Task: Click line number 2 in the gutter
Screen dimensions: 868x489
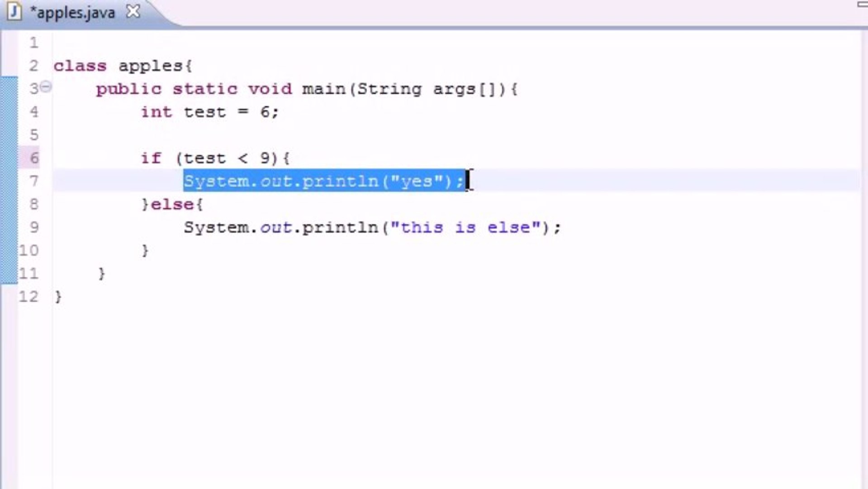Action: (x=33, y=65)
